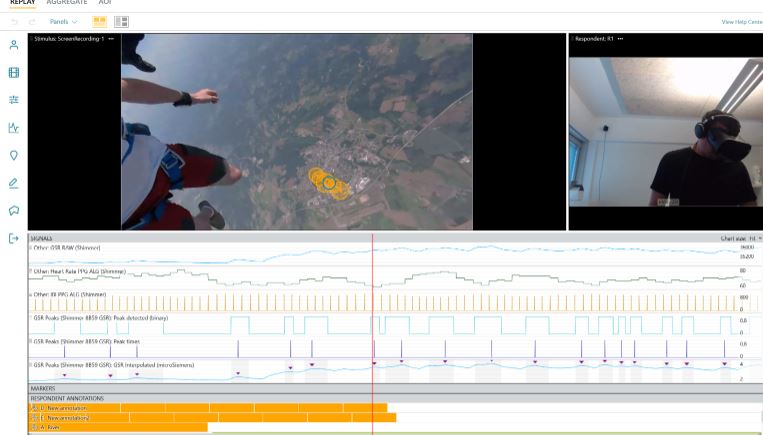Open the sliders settings sidebar icon
This screenshot has height=435, width=763.
point(14,100)
